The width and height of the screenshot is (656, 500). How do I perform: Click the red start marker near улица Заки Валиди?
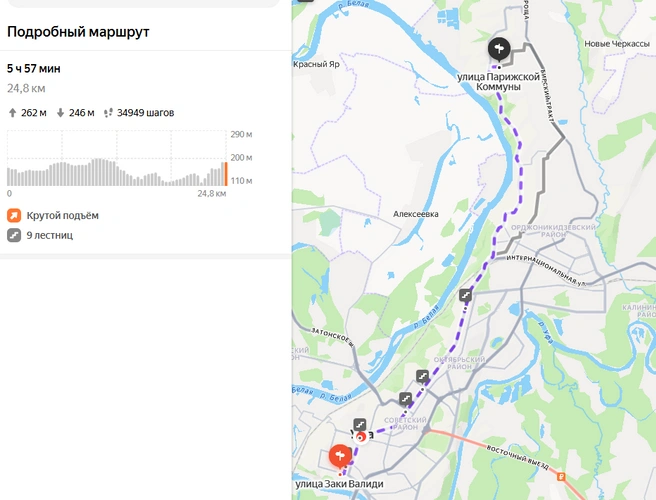340,456
